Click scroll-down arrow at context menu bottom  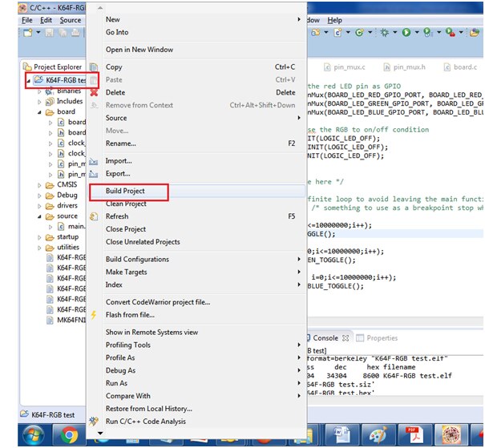[x=100, y=433]
